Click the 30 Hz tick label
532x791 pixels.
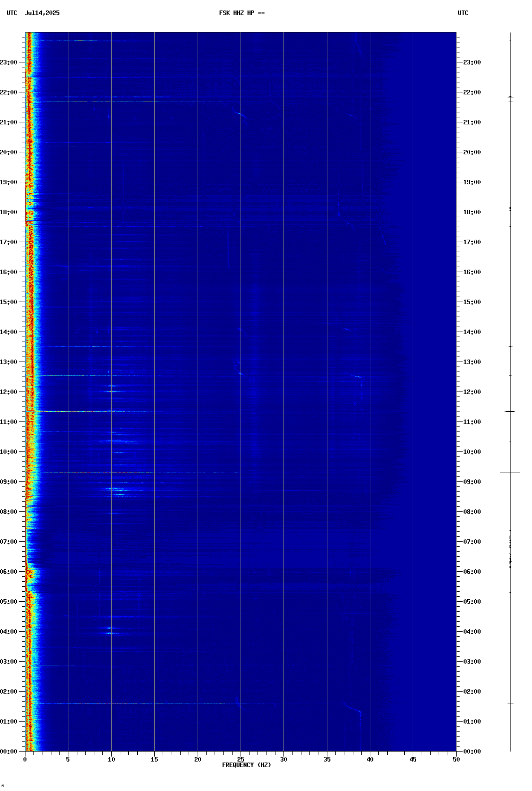click(x=283, y=760)
